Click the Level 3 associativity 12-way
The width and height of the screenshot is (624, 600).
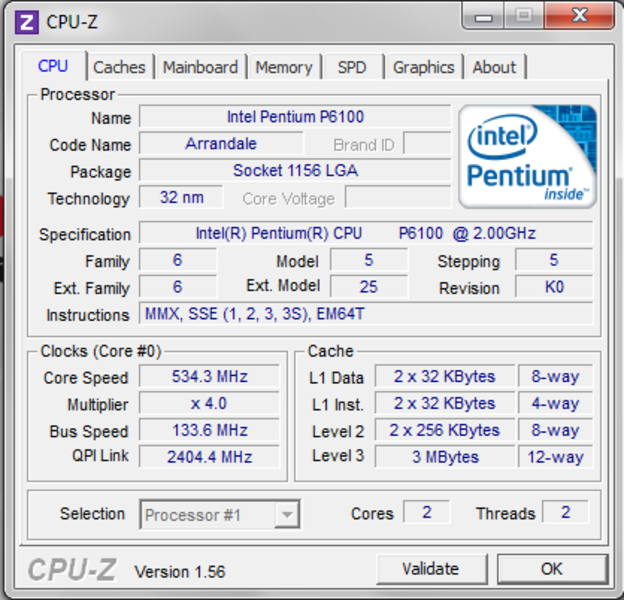[556, 457]
